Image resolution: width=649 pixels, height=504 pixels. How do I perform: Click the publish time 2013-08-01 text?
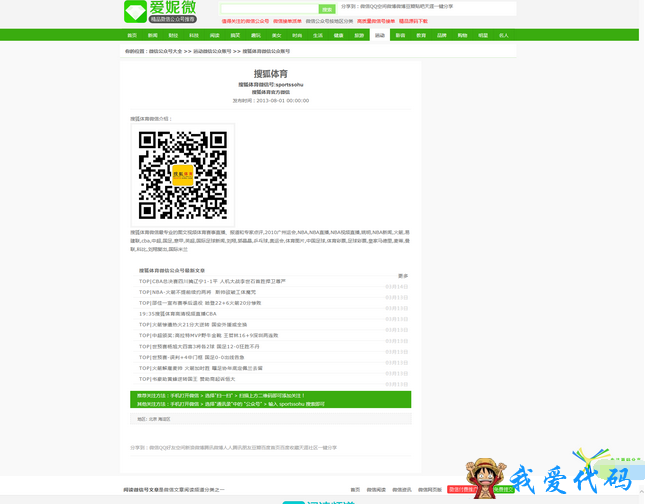271,101
